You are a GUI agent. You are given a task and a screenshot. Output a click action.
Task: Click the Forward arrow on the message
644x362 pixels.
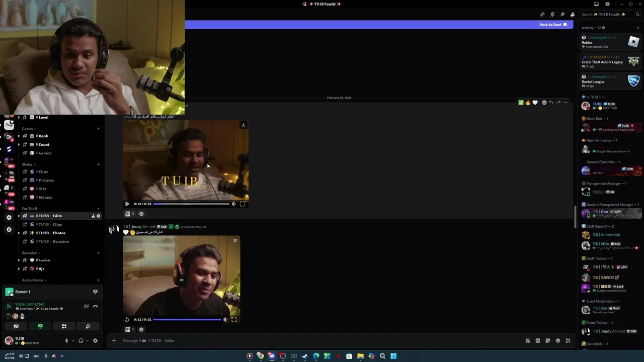point(558,103)
